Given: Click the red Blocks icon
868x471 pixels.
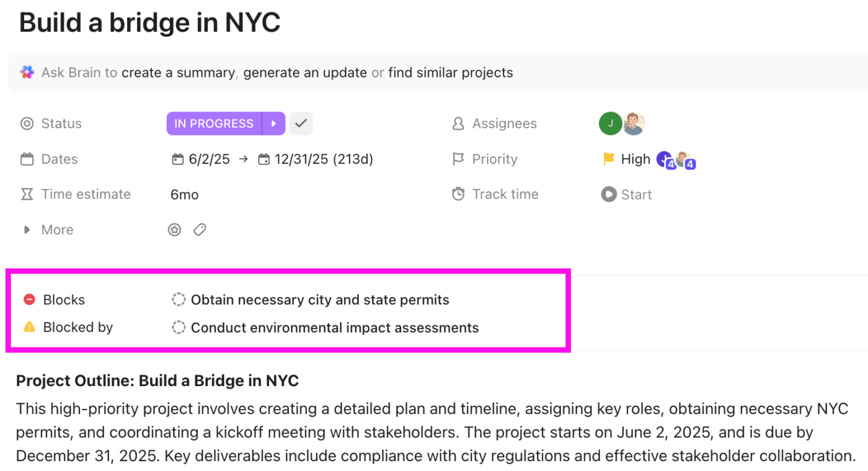Looking at the screenshot, I should (29, 299).
